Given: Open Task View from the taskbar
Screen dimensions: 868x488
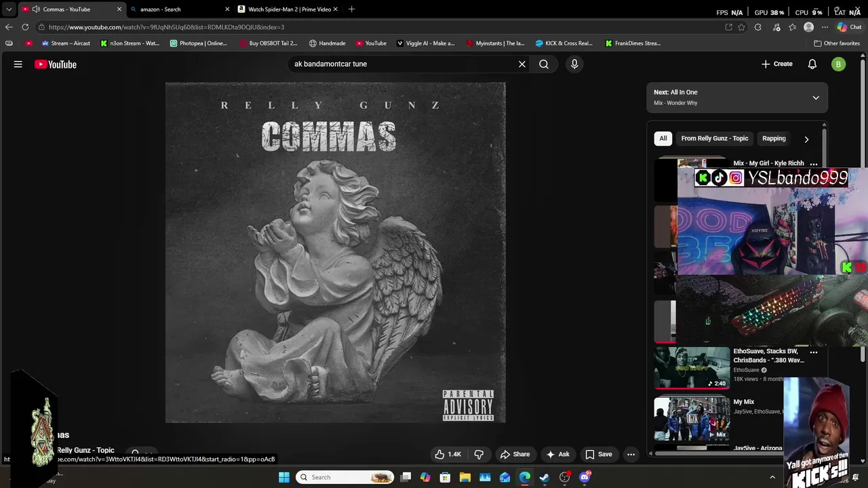Looking at the screenshot, I should pyautogui.click(x=406, y=477).
